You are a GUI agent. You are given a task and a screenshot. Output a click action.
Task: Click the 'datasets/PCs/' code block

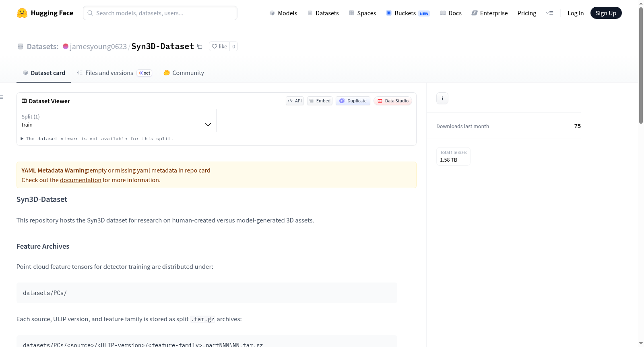click(207, 293)
